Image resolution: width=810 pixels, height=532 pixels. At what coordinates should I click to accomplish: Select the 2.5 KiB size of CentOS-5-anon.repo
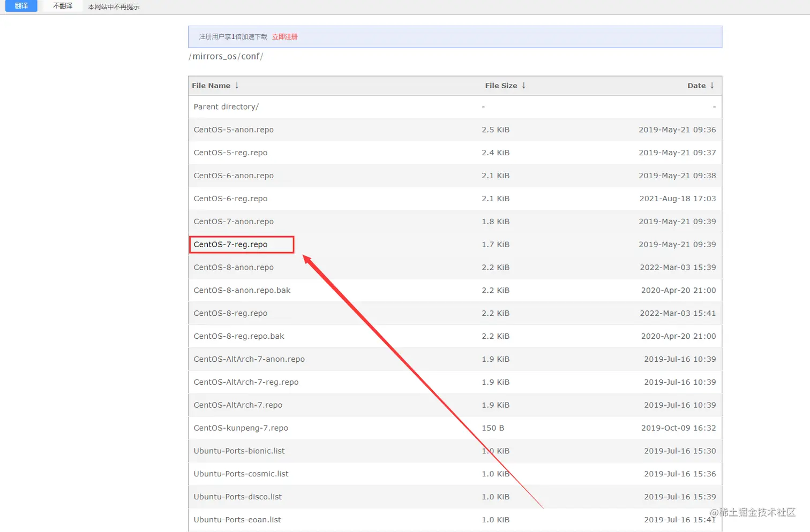(x=496, y=130)
